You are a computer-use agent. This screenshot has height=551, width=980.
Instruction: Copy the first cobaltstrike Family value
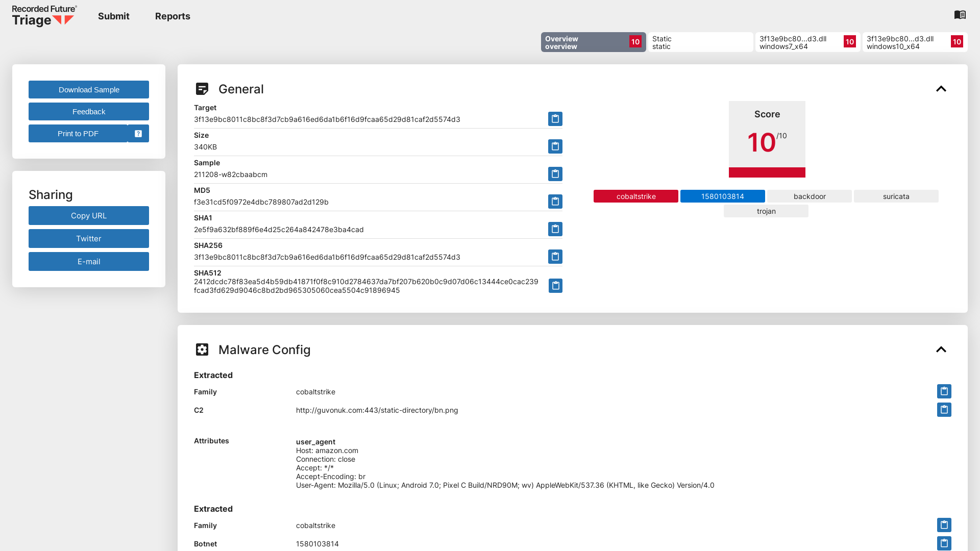(x=944, y=391)
